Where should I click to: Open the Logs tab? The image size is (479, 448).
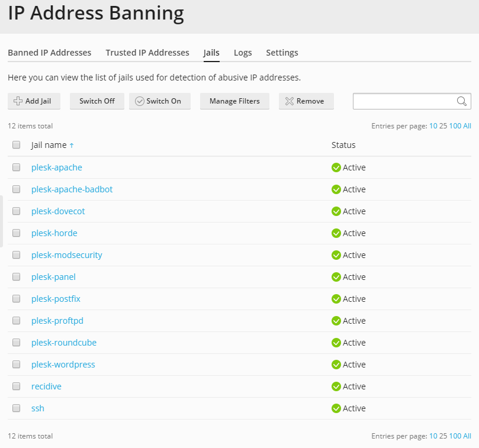243,53
